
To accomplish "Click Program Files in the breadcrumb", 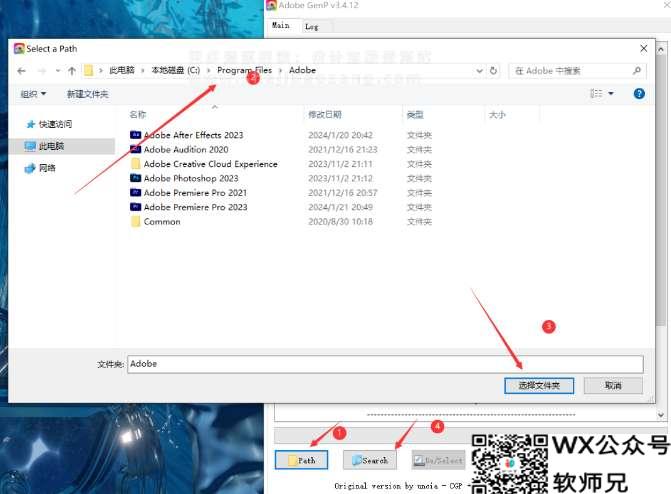I will tap(244, 71).
